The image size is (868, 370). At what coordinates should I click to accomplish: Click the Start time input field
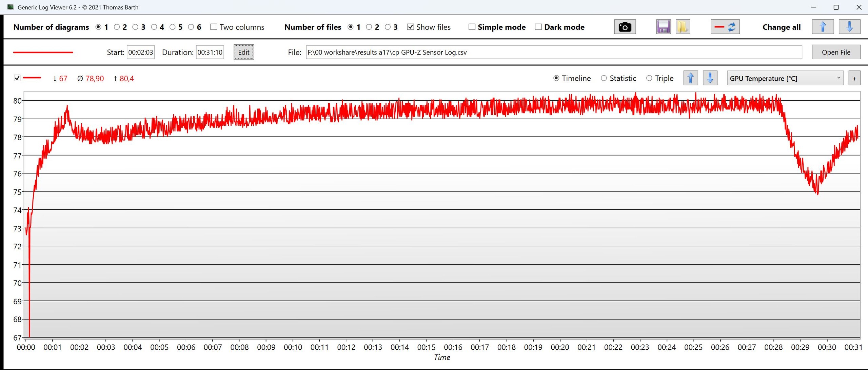[140, 52]
